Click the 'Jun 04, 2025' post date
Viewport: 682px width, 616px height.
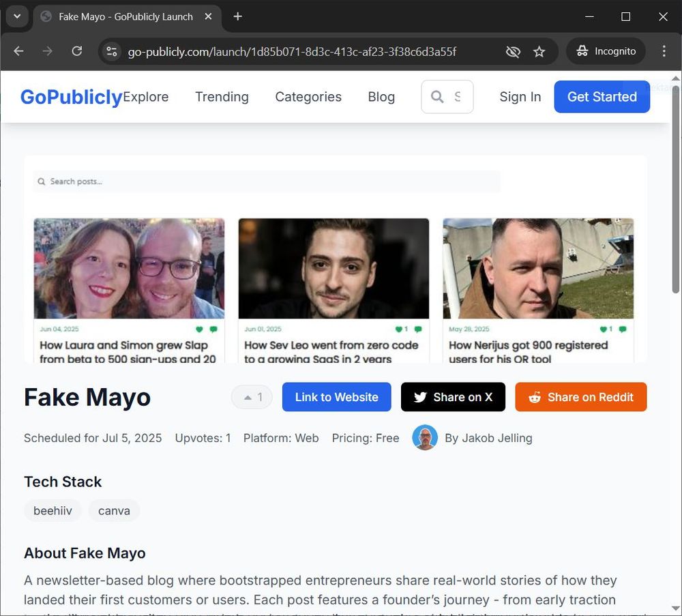point(59,329)
